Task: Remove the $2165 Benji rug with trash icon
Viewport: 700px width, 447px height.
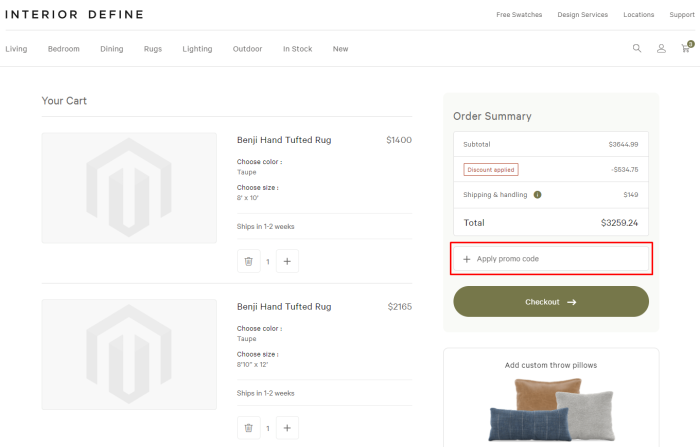Action: 249,428
